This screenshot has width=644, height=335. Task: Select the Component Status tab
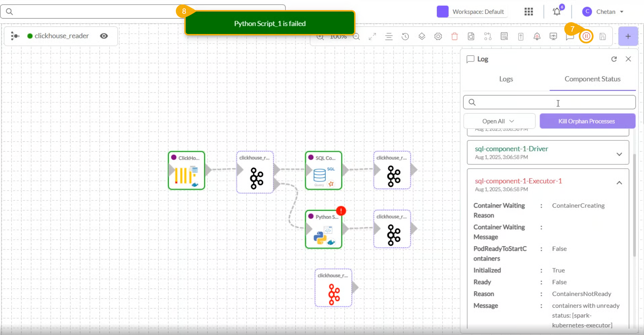pos(592,79)
